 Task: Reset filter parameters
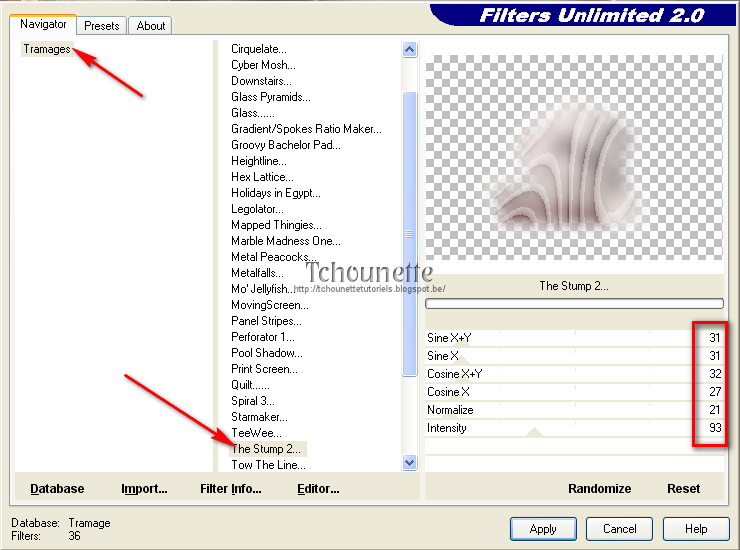(x=684, y=489)
